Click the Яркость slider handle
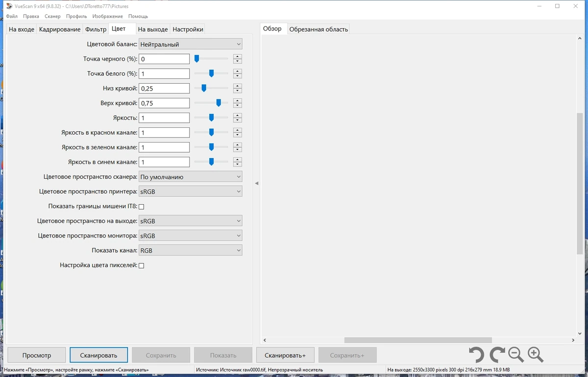Image resolution: width=588 pixels, height=377 pixels. click(x=212, y=118)
